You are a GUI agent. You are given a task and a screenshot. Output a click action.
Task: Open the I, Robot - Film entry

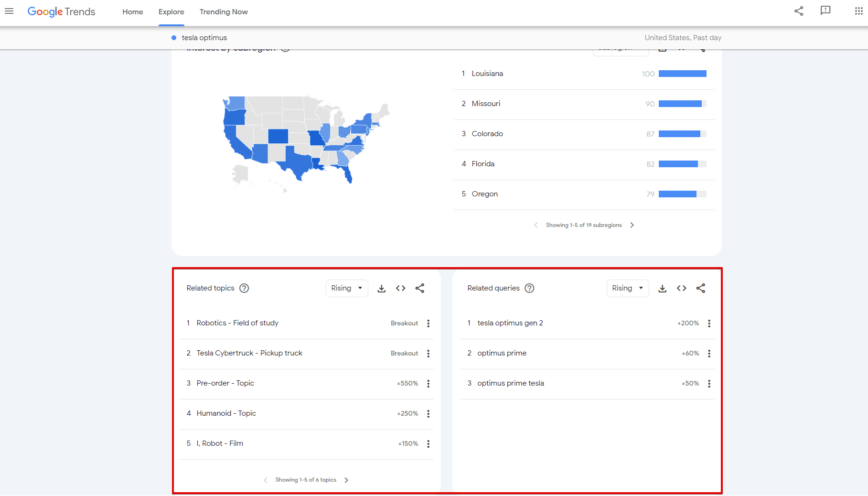coord(220,443)
